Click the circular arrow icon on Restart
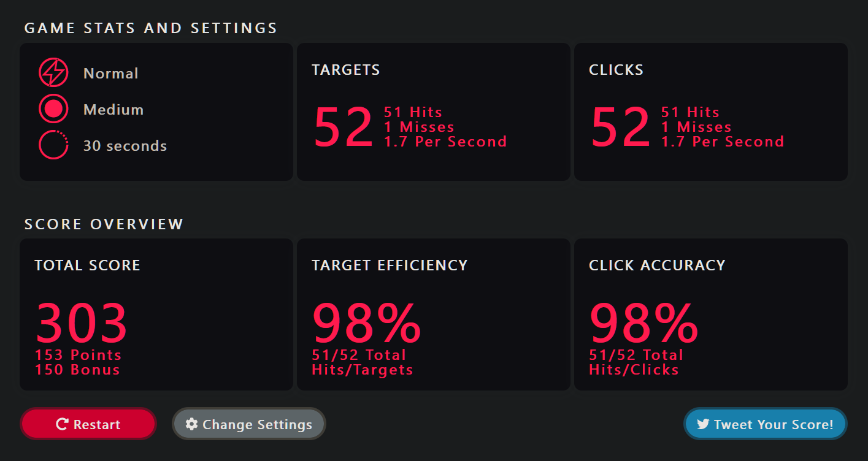Image resolution: width=868 pixels, height=461 pixels. pos(62,424)
